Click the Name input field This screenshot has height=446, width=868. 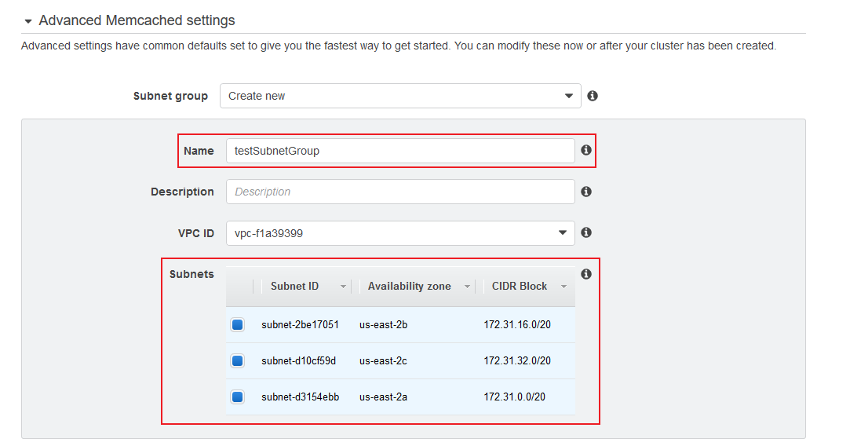400,151
